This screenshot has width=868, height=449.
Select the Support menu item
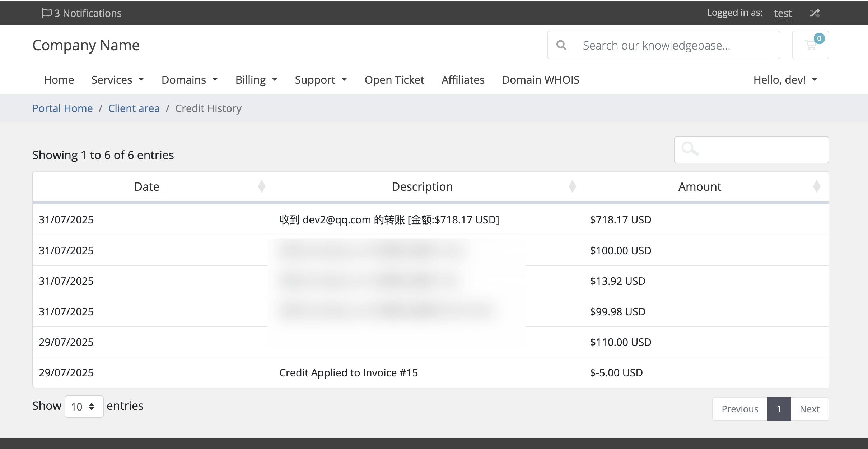click(x=321, y=80)
